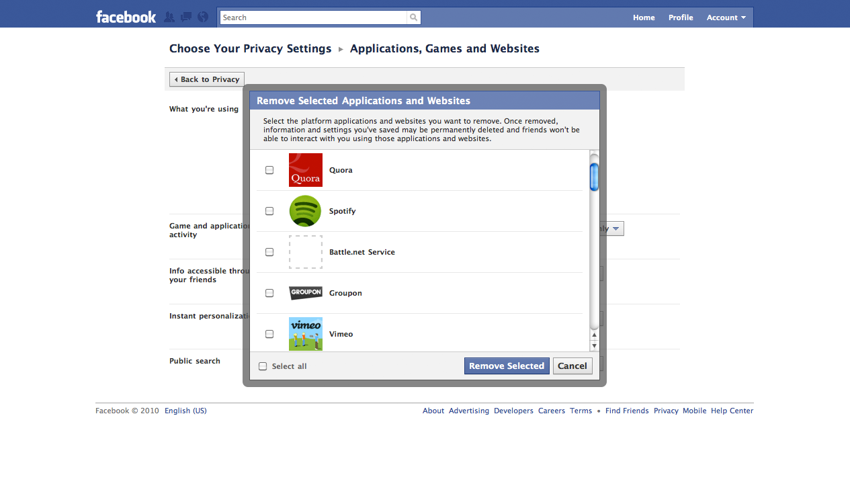
Task: Open the Mobile footer link
Action: click(x=695, y=411)
